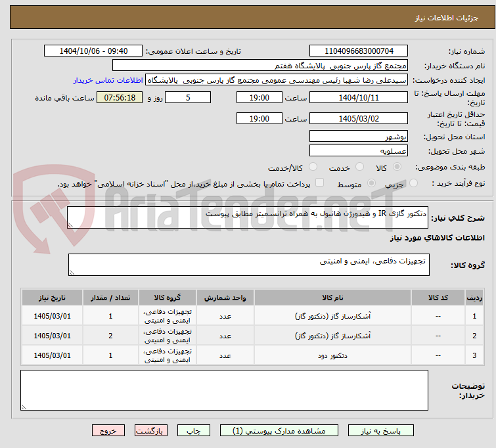The width and height of the screenshot is (496, 448).
Task: Click the delivery province field 'بوشهر'
Action: point(359,137)
